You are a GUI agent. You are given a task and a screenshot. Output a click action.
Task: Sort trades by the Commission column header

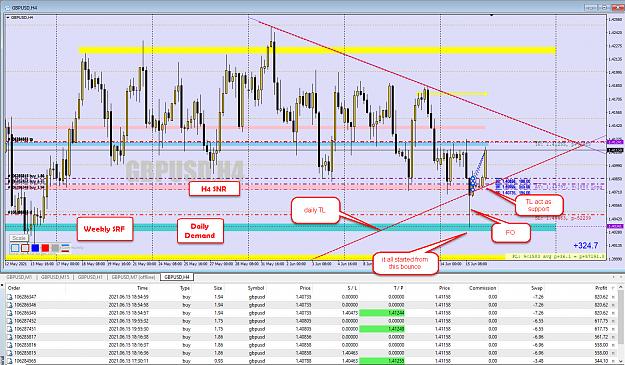tap(483, 288)
